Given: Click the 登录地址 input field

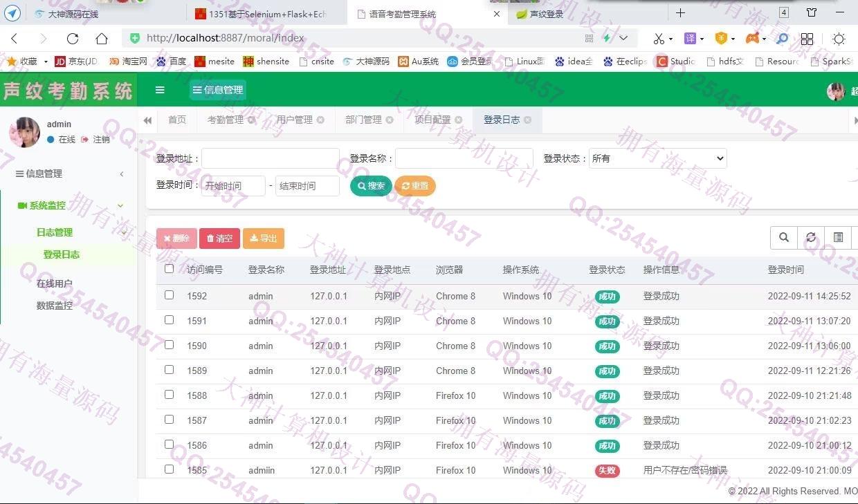Looking at the screenshot, I should [270, 158].
